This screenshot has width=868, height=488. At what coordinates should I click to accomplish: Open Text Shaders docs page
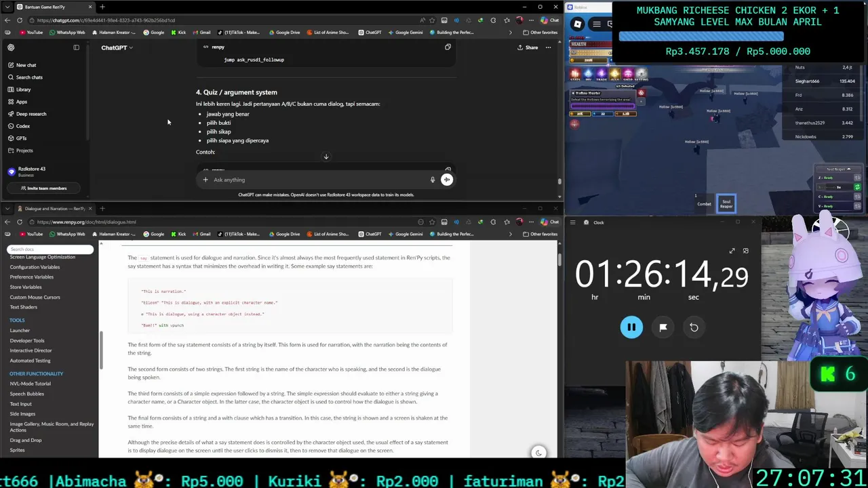[23, 307]
